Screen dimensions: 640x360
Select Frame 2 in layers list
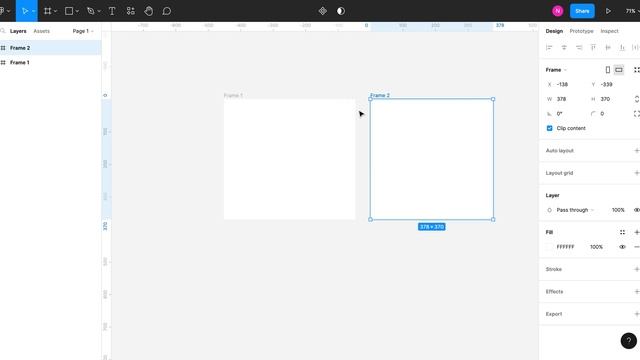[x=51, y=48]
